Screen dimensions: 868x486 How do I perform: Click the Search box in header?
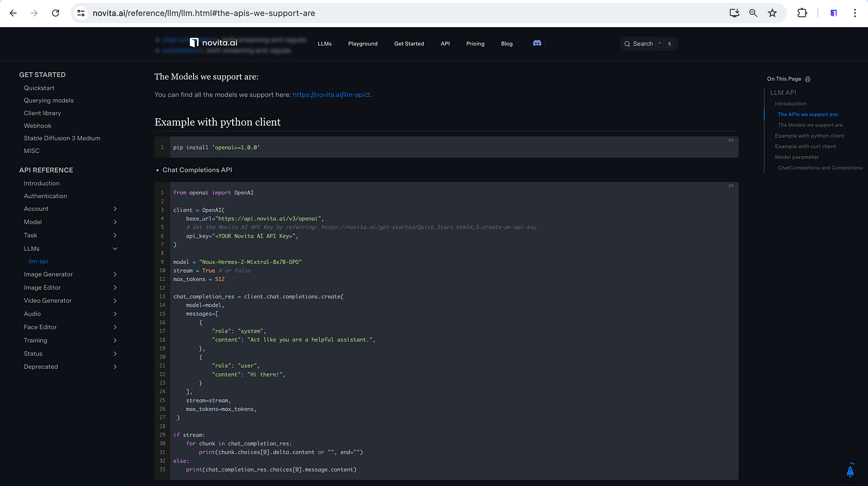tap(648, 44)
